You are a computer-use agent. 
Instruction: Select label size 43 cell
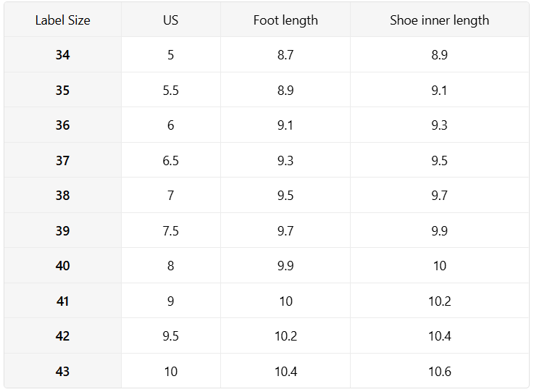point(63,372)
